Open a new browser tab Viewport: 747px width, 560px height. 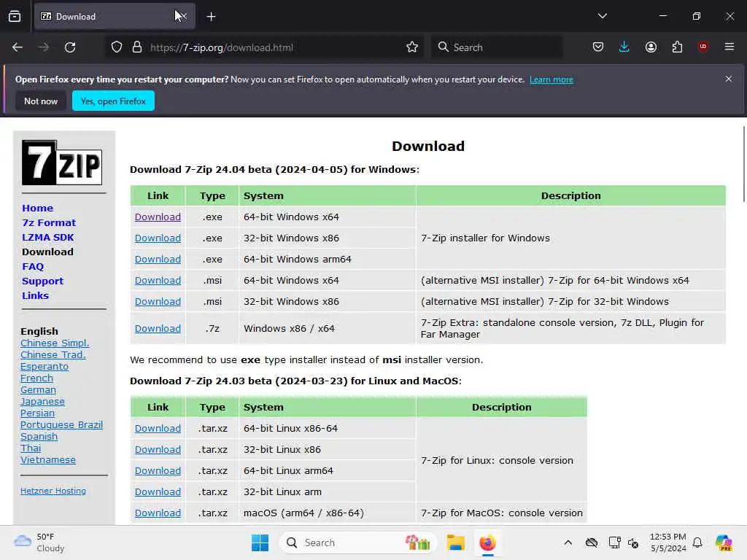(211, 17)
